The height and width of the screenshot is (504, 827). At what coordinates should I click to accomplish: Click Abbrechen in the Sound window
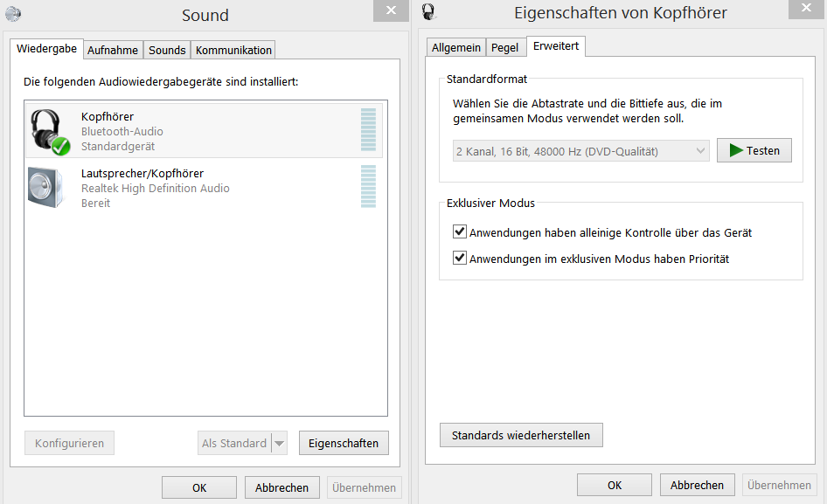281,488
